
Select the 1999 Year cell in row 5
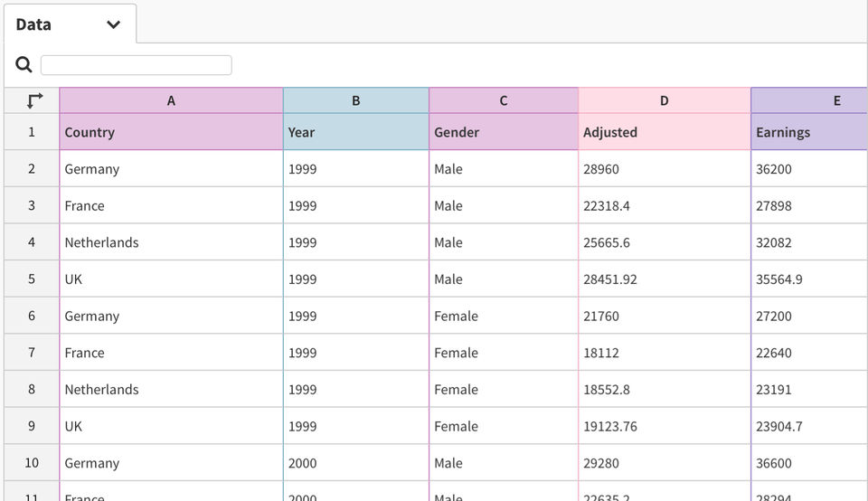tap(356, 279)
